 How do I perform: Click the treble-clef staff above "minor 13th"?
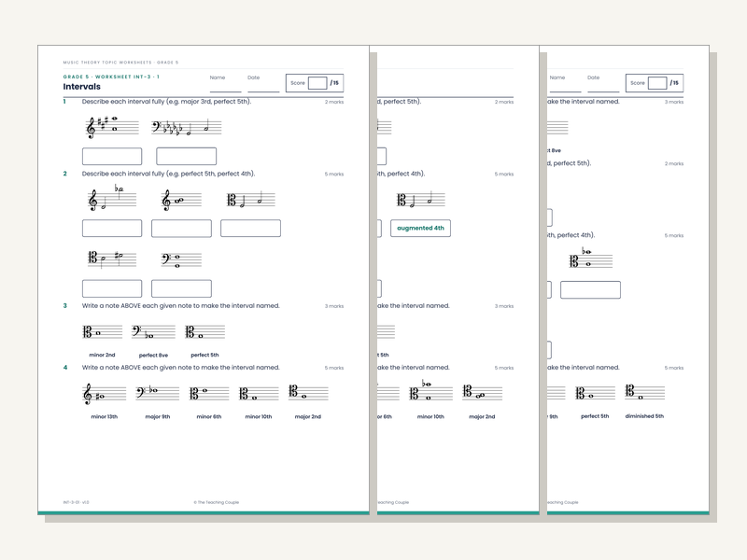[x=105, y=394]
